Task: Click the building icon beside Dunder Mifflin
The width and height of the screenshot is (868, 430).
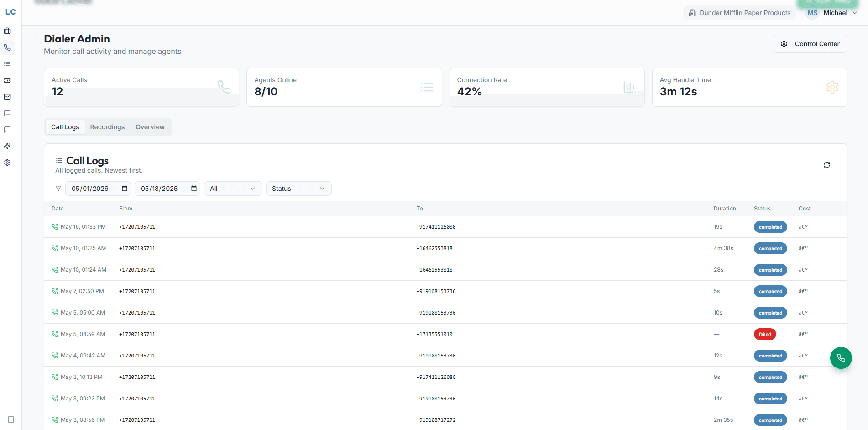Action: click(x=692, y=13)
